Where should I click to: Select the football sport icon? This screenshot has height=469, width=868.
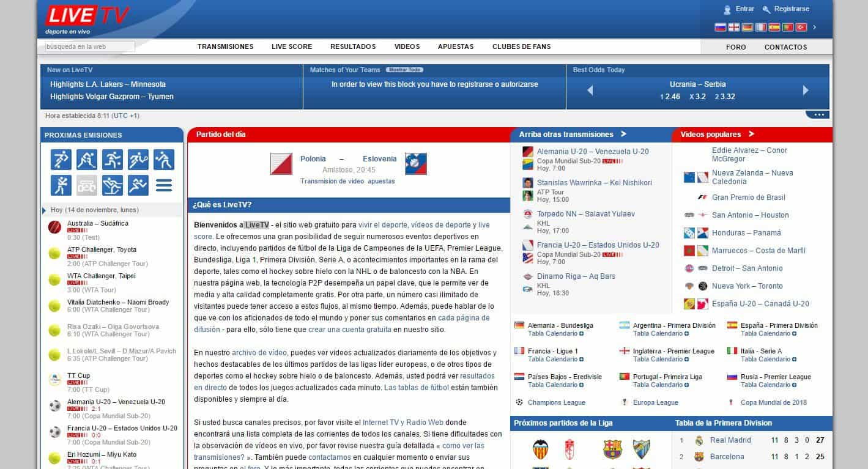(x=61, y=160)
